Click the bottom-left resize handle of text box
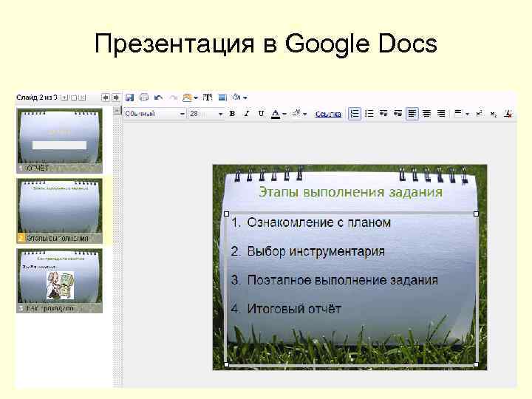 pyautogui.click(x=227, y=364)
